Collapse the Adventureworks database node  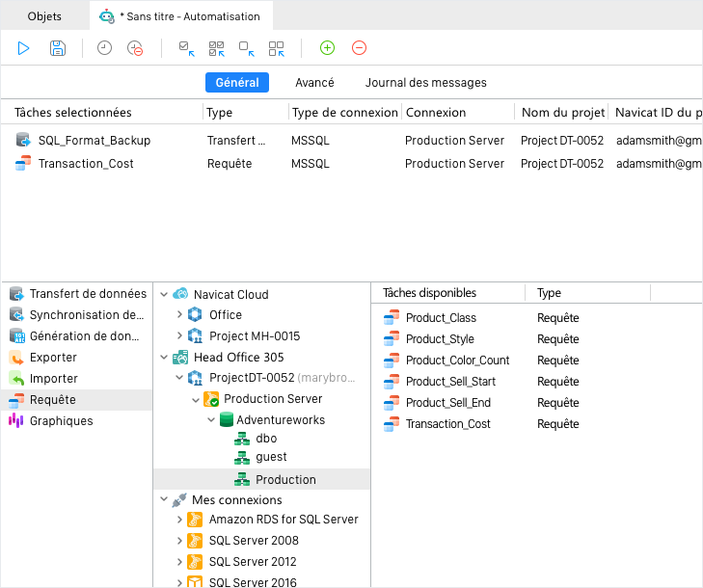point(211,420)
